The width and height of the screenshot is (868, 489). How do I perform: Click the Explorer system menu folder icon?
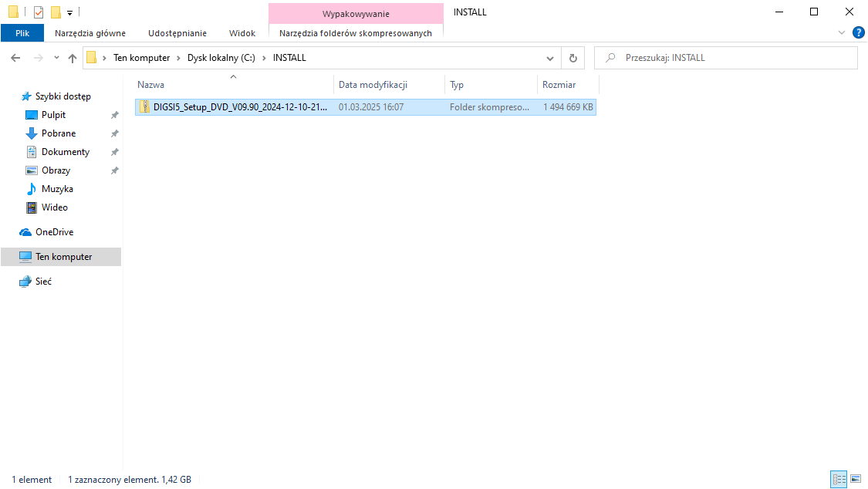point(13,12)
